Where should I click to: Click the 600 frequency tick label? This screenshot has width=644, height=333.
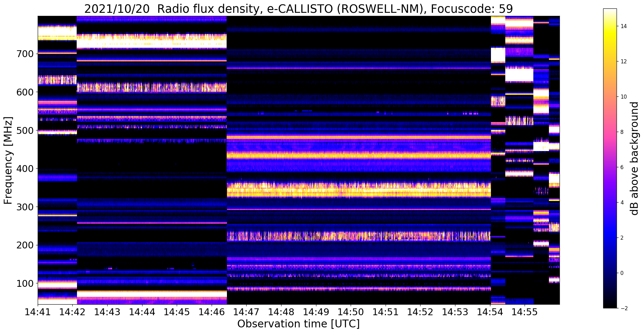pos(24,92)
